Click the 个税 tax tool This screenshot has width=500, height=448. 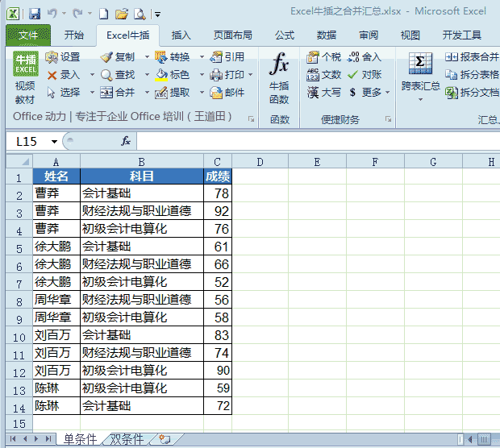pos(323,57)
